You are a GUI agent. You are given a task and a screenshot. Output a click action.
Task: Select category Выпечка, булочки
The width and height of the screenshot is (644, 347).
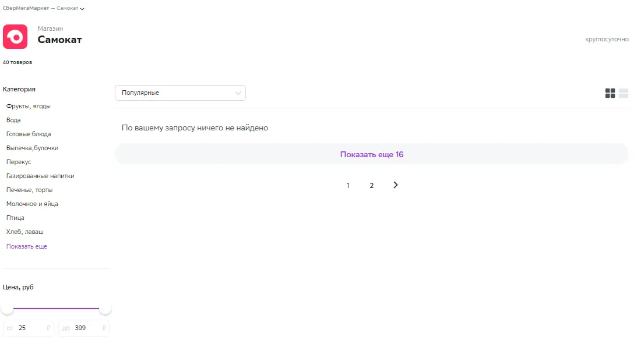tap(32, 148)
